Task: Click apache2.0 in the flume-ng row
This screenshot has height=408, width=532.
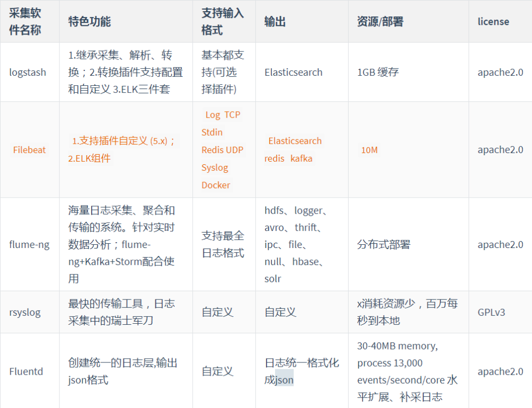Action: point(500,244)
